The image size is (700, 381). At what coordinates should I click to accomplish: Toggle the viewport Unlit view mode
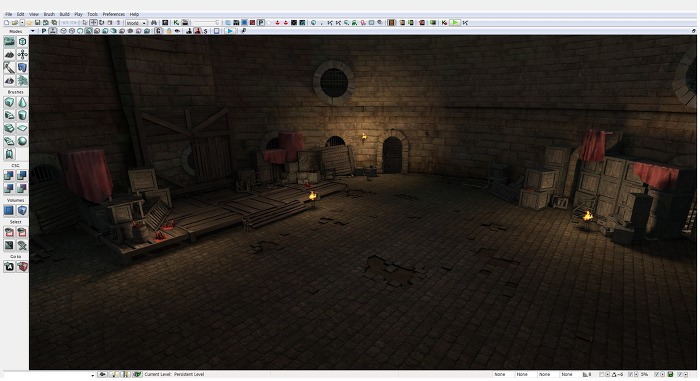click(80, 31)
